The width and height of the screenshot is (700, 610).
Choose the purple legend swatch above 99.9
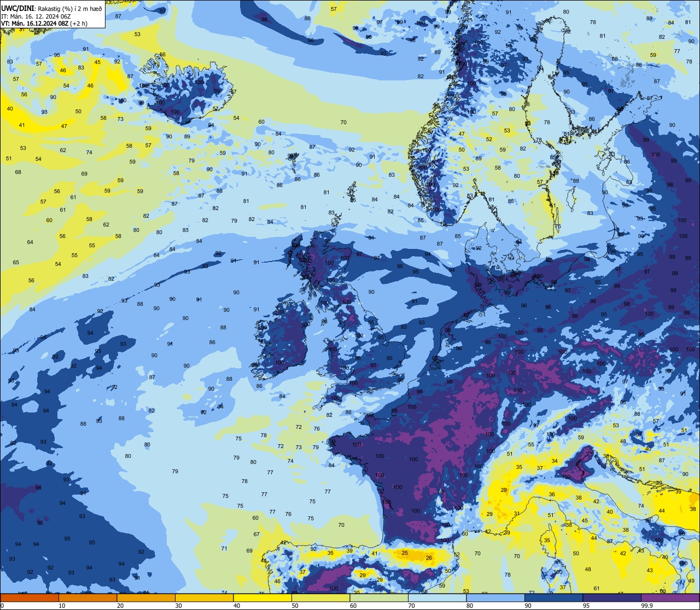(670, 597)
